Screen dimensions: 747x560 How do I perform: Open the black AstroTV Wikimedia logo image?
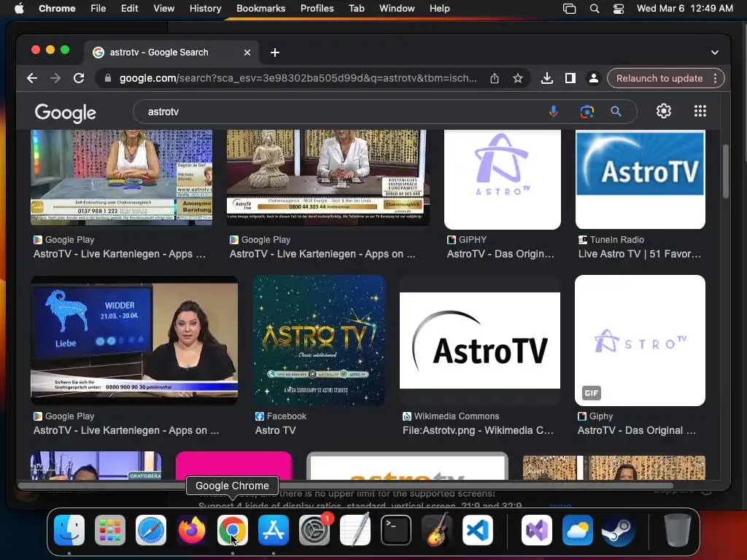480,340
